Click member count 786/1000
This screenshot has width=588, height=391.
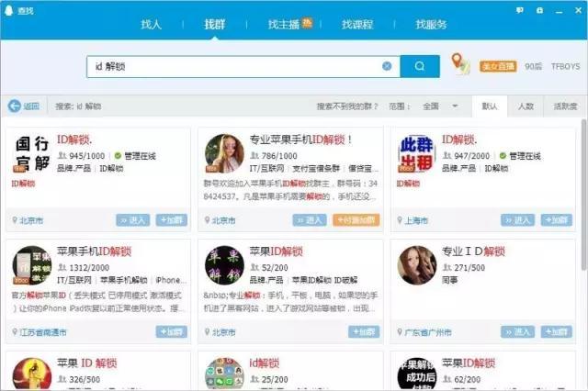pos(278,156)
